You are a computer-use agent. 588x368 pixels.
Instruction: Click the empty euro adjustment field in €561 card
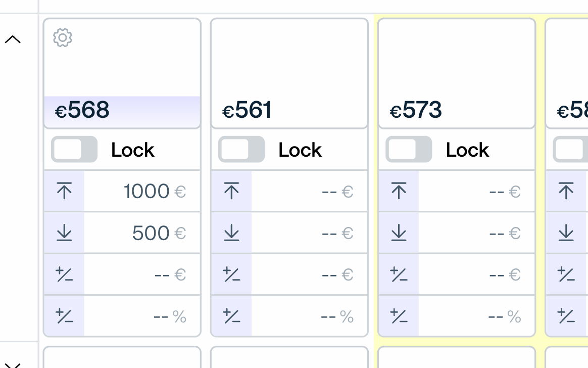309,274
